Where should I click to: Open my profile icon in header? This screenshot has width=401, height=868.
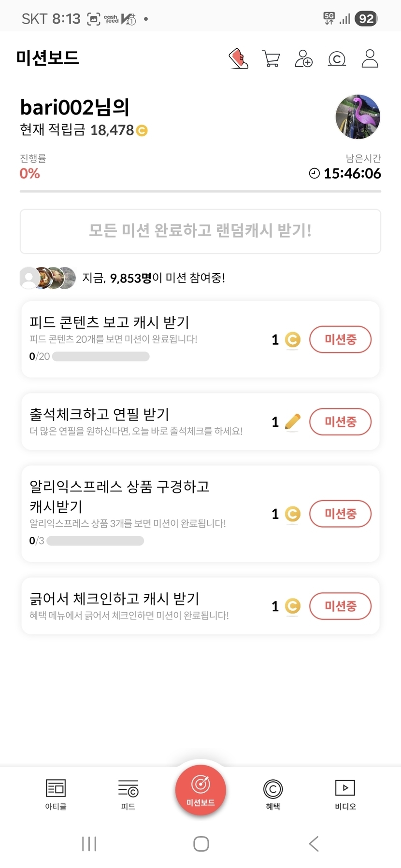(370, 59)
